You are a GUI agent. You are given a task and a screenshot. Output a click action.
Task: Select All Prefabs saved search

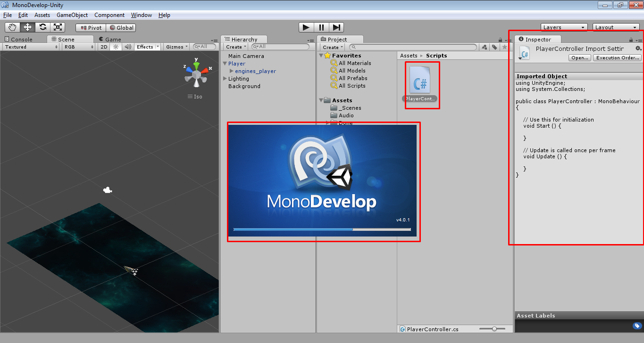pos(349,78)
